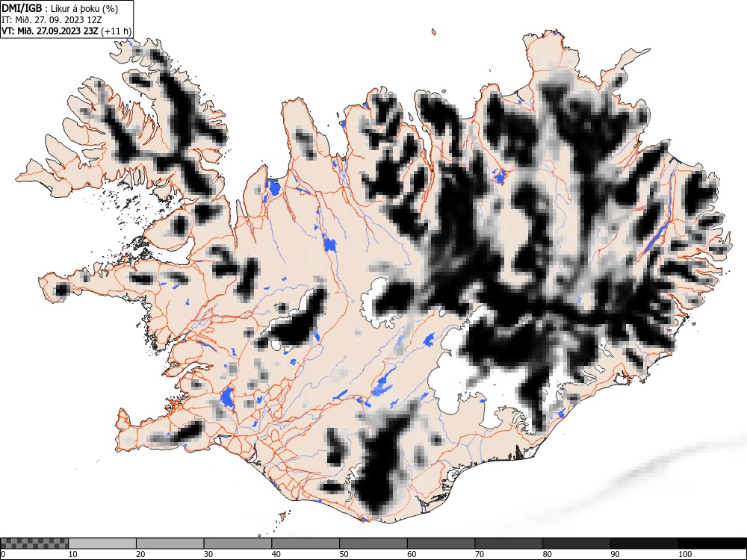This screenshot has height=560, width=747.
Task: Click the 50–60 percent legend swatch
Action: pos(373,544)
